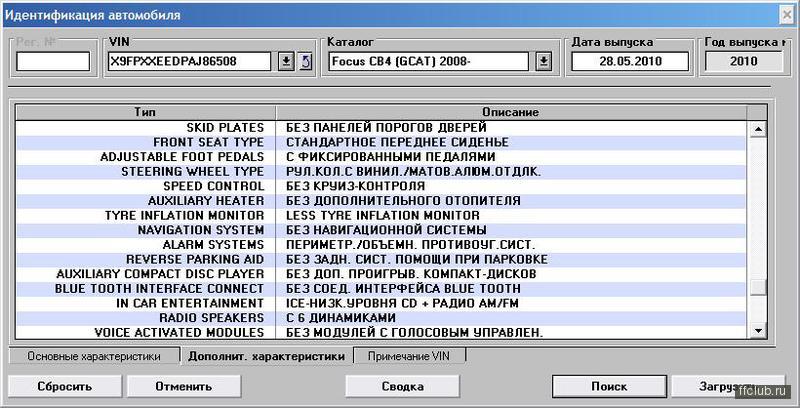Click description БЕЗ ПАНЕЛЕЙ ПОРОГОВ ДВЕРЕЙ
Image resolution: width=800 pixels, height=408 pixels.
click(386, 128)
